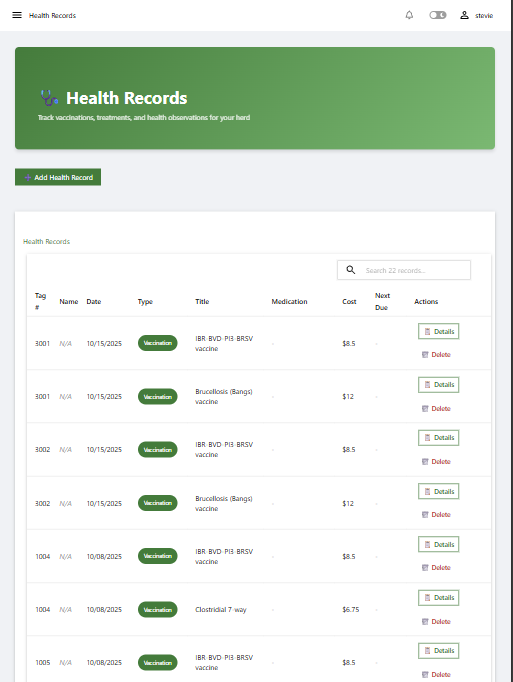Open Details for tag 1005 record

pos(439,651)
